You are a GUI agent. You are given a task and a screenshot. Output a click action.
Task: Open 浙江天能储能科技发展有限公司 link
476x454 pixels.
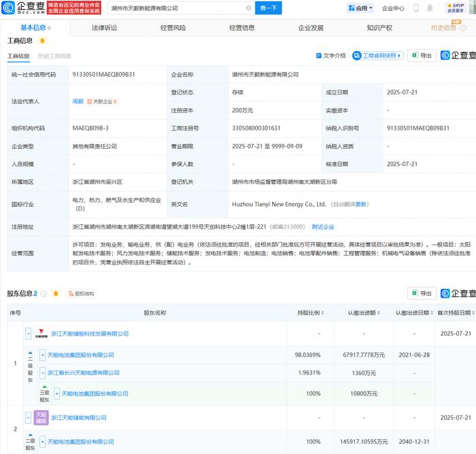pyautogui.click(x=90, y=334)
